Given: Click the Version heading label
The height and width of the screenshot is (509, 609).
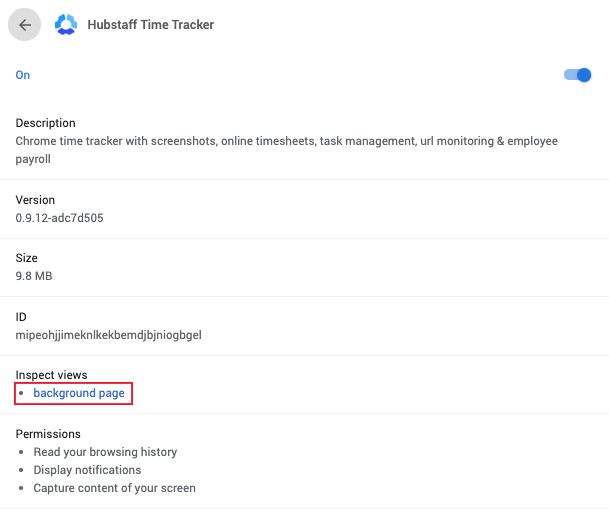Looking at the screenshot, I should 35,200.
